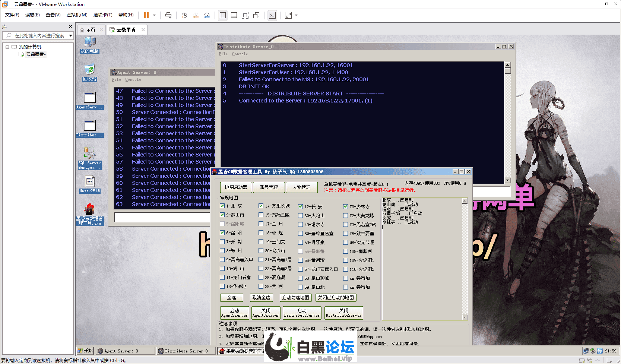This screenshot has width=621, height=364.
Task: Click the Distribut desktop icon
Action: [90, 129]
